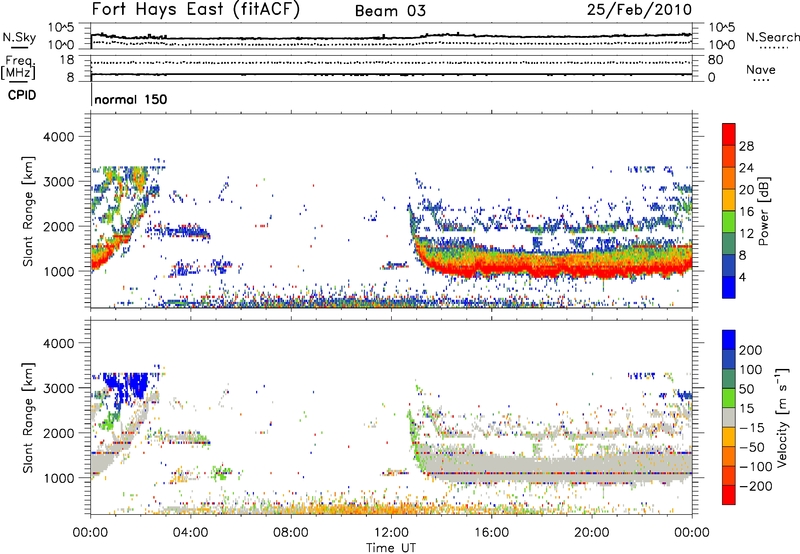Image resolution: width=800 pixels, height=554 pixels.
Task: Click the 28 tick on Power colorbar
Action: click(746, 146)
